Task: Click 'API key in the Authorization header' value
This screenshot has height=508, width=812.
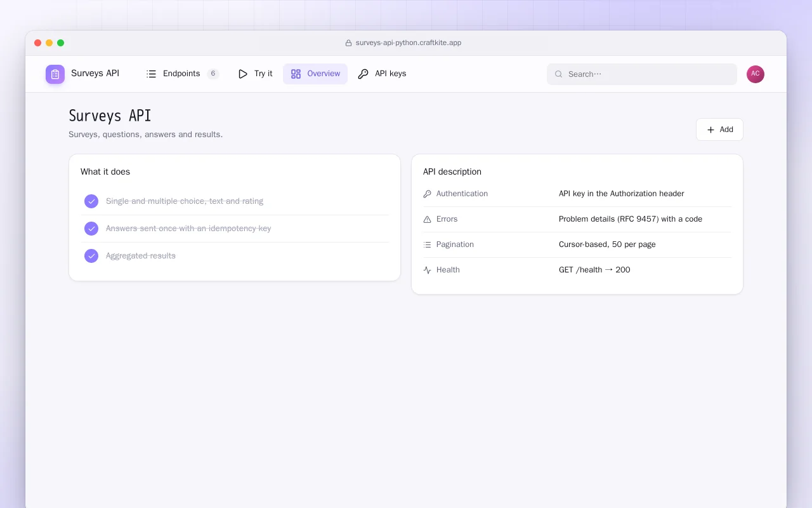Action: pyautogui.click(x=622, y=194)
